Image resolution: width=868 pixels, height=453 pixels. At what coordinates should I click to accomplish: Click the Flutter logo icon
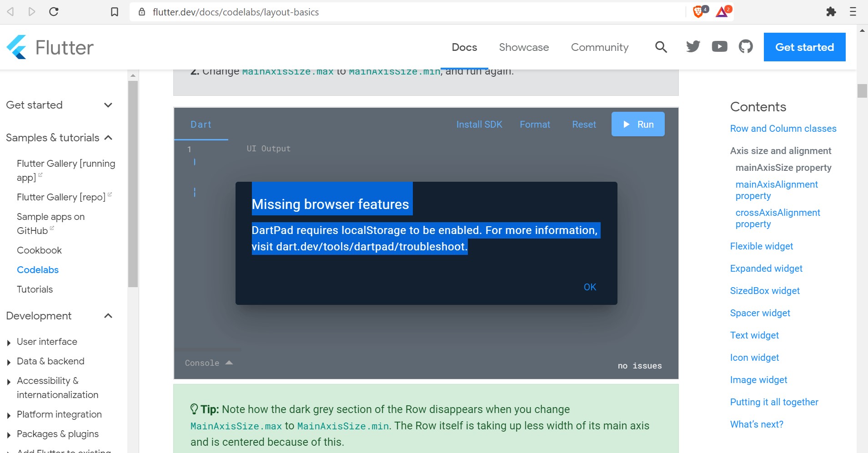click(x=17, y=47)
